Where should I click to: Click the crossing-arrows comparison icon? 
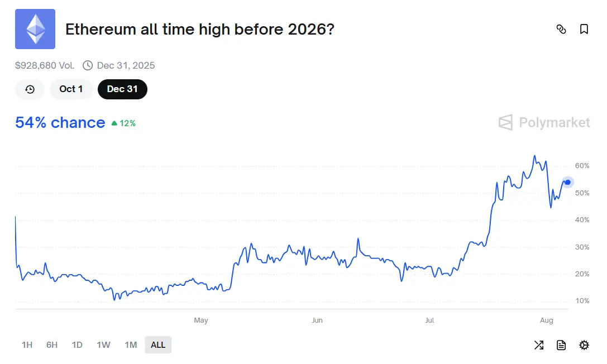(x=538, y=345)
